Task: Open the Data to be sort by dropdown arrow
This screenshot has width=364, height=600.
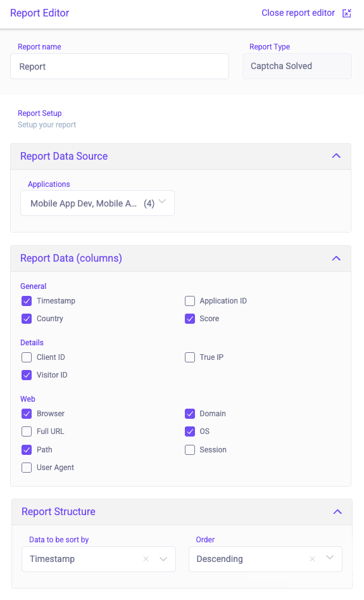Action: 163,559
